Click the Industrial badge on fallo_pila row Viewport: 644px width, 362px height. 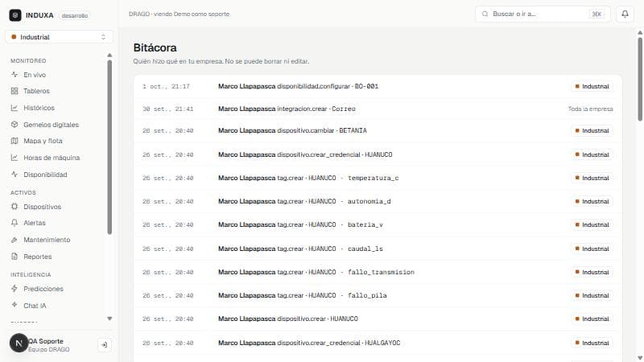click(592, 295)
